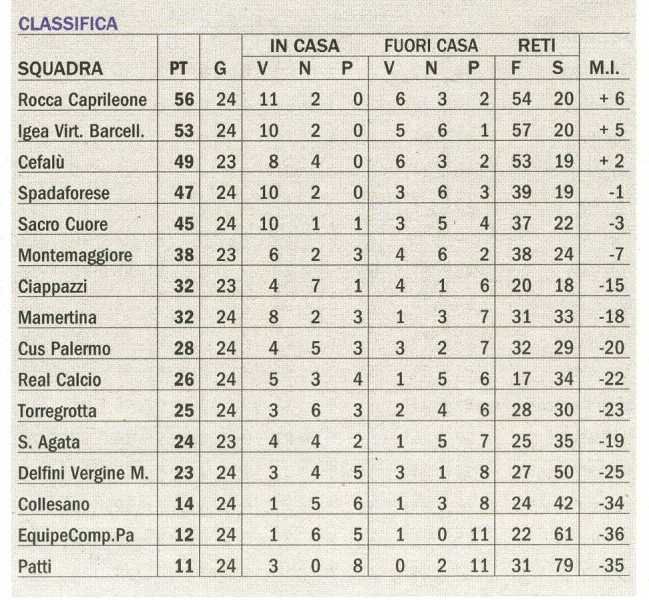
Task: Click EquipeComp.Pa goals conceded 61
Action: tap(563, 535)
